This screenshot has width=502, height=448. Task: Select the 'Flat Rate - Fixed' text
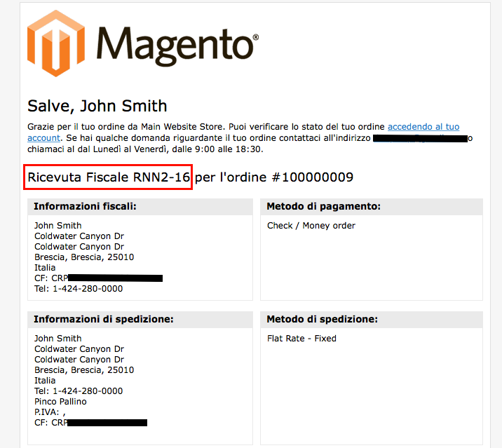tap(301, 339)
